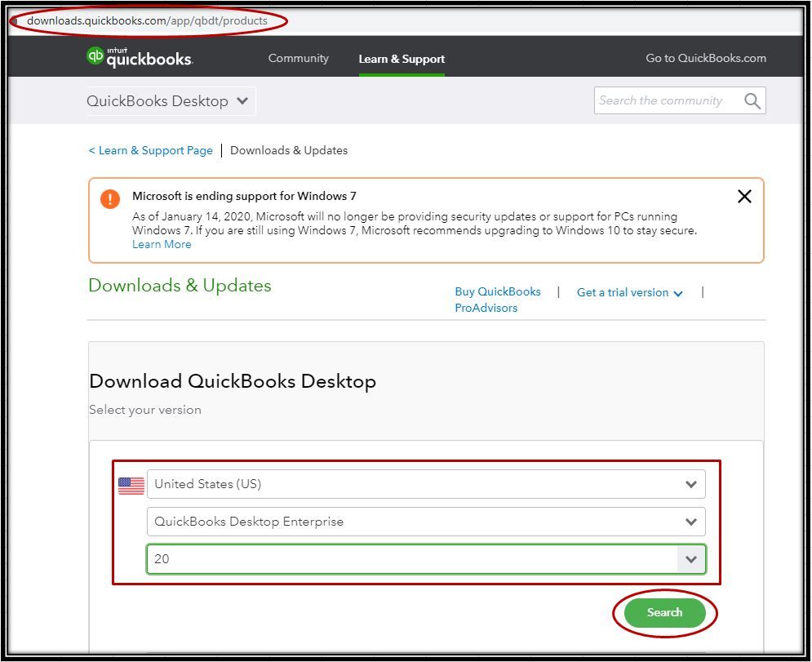Screen dimensions: 812x662
Task: Click the community search magnifier icon
Action: click(752, 100)
